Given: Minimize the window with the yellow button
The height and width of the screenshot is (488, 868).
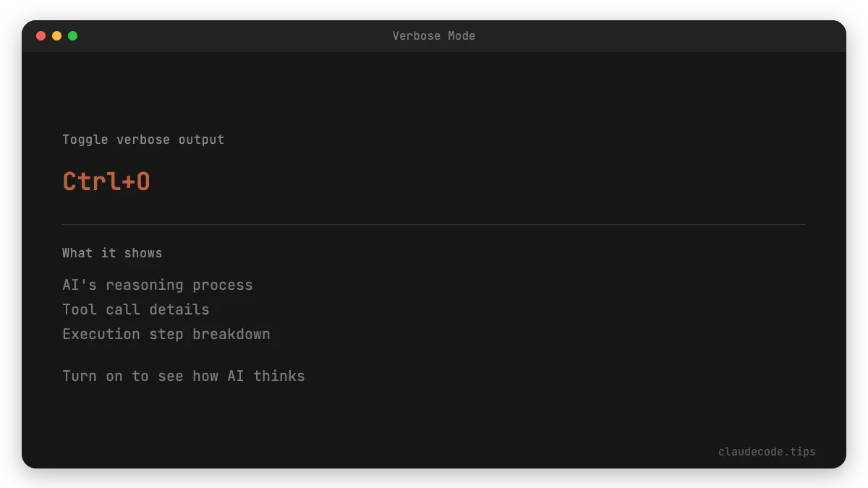Looking at the screenshot, I should (x=56, y=35).
